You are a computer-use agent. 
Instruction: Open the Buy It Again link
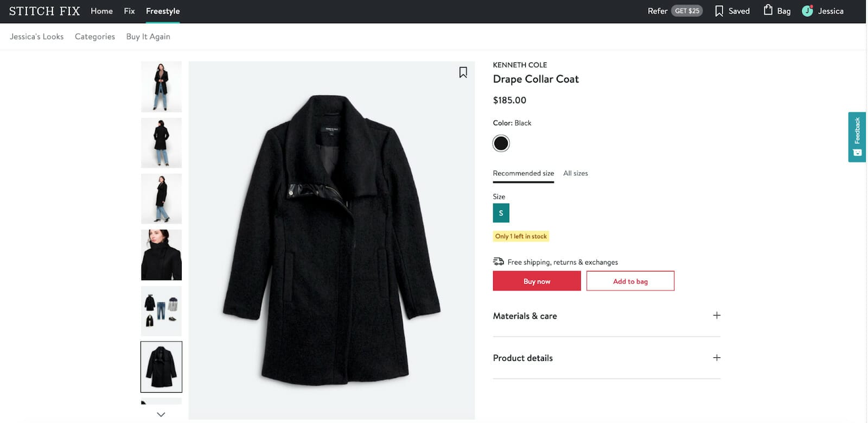[x=148, y=36]
